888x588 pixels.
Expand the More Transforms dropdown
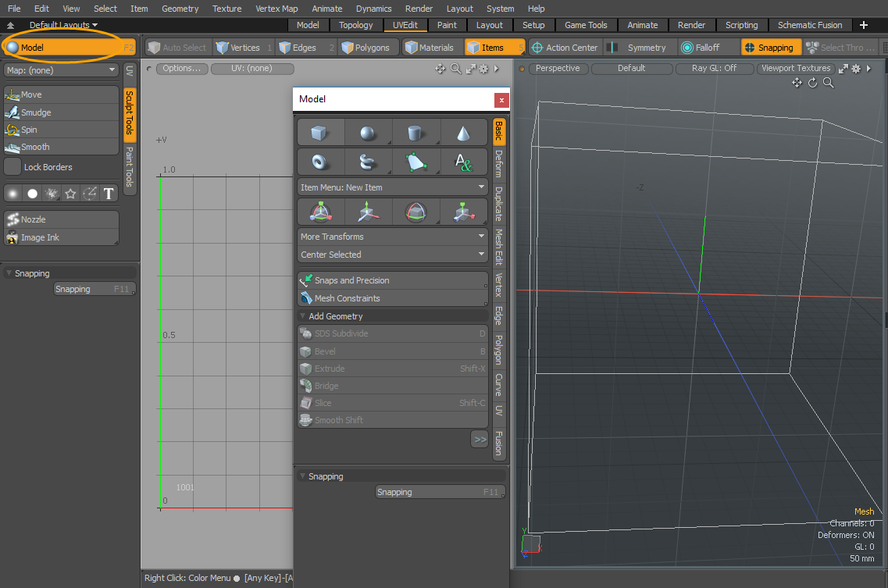coord(392,237)
